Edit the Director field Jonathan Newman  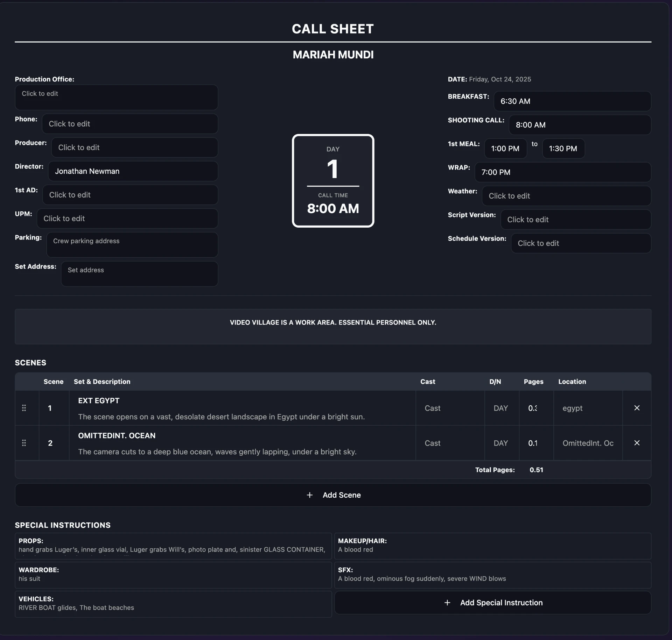(133, 171)
